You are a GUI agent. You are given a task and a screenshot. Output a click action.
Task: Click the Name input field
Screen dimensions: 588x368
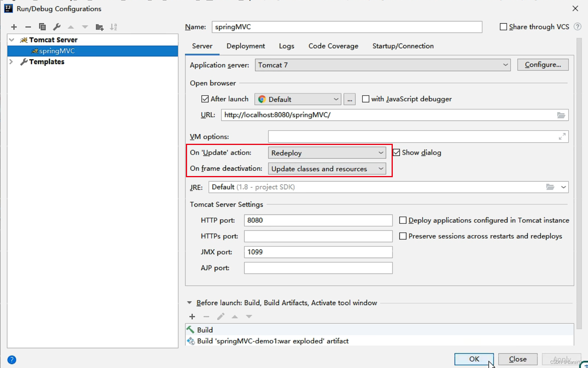[347, 27]
